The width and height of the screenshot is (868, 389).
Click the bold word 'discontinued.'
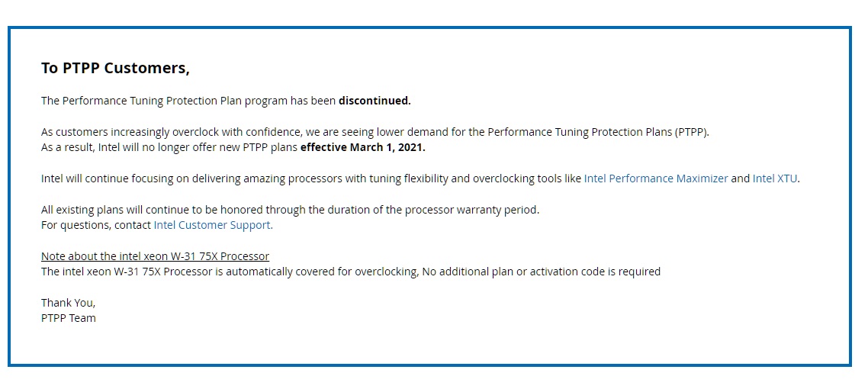pos(375,101)
